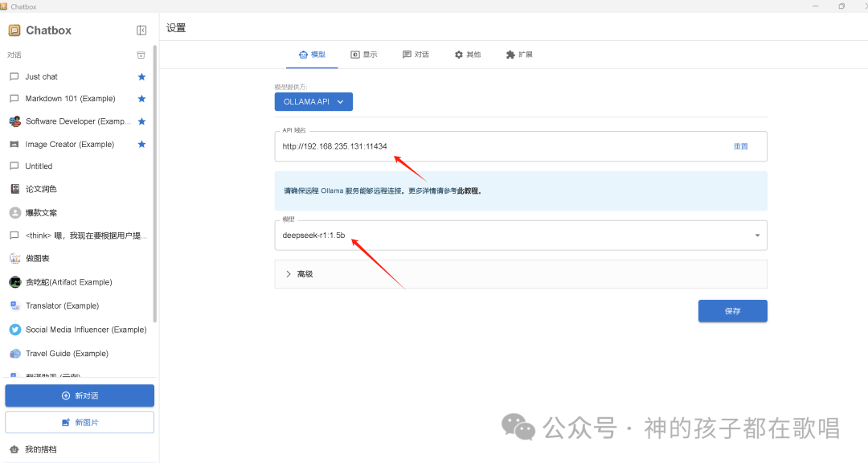Switch to the 对话 settings tab
This screenshot has height=463, width=868.
tap(416, 55)
